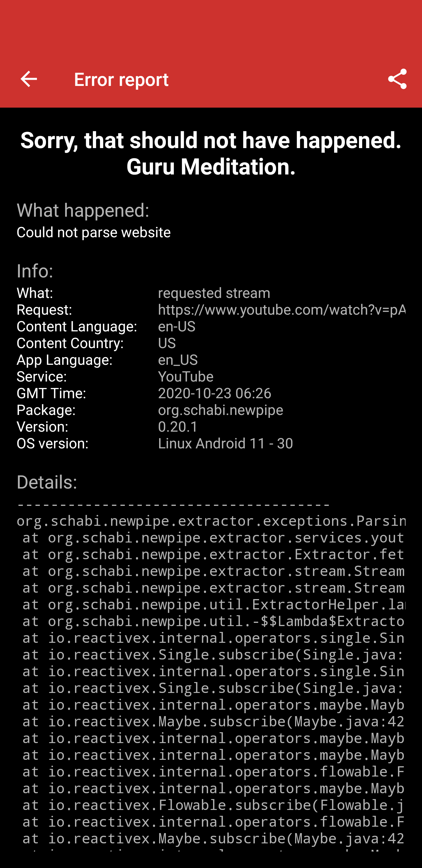The image size is (422, 868).
Task: Tap the back arrow icon
Action: pos(29,79)
